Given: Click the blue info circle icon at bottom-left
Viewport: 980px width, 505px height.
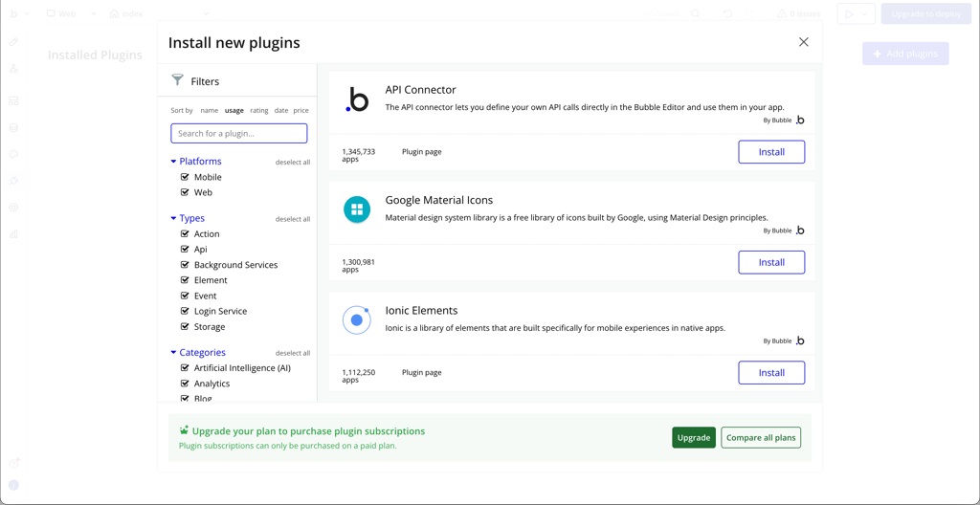Looking at the screenshot, I should pos(13,485).
